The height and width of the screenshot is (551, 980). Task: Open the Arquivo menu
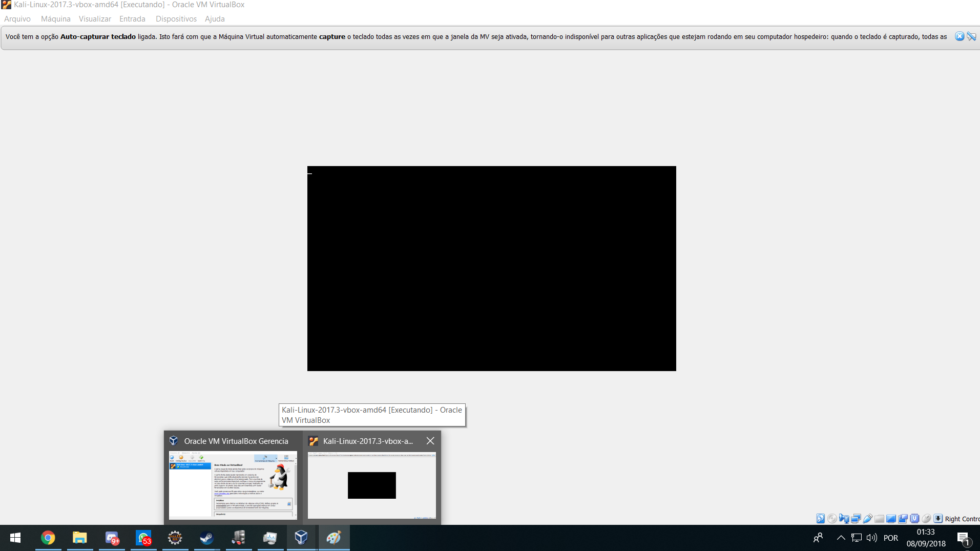[x=17, y=19]
